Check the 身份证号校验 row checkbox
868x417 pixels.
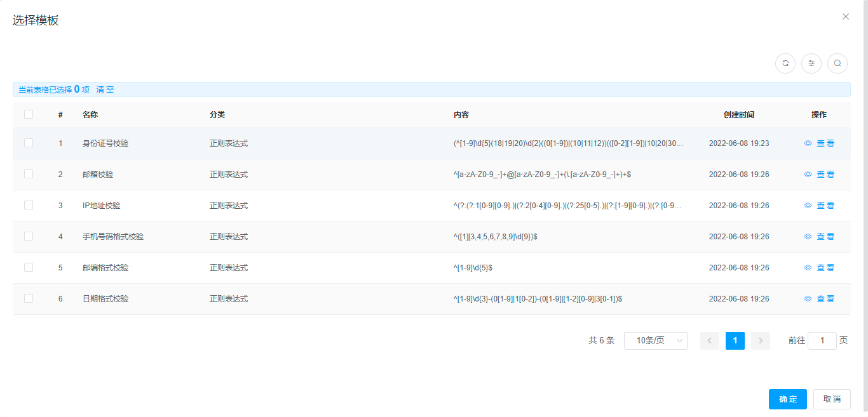tap(29, 143)
